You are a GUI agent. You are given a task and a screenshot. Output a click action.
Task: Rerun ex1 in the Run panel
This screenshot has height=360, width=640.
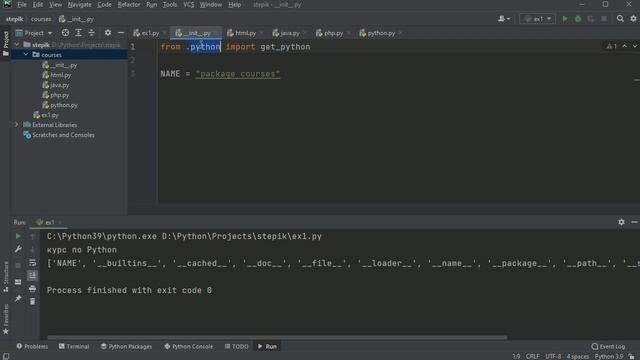18,236
